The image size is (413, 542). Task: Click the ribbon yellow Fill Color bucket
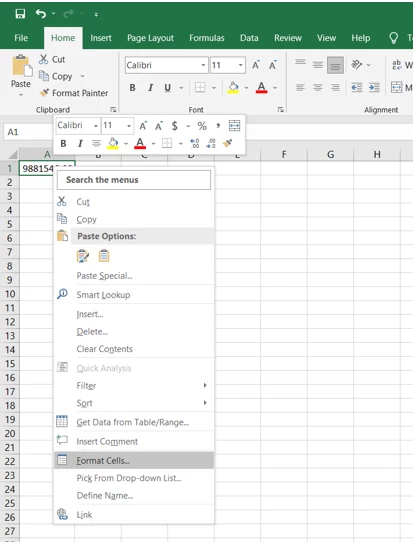click(x=233, y=87)
